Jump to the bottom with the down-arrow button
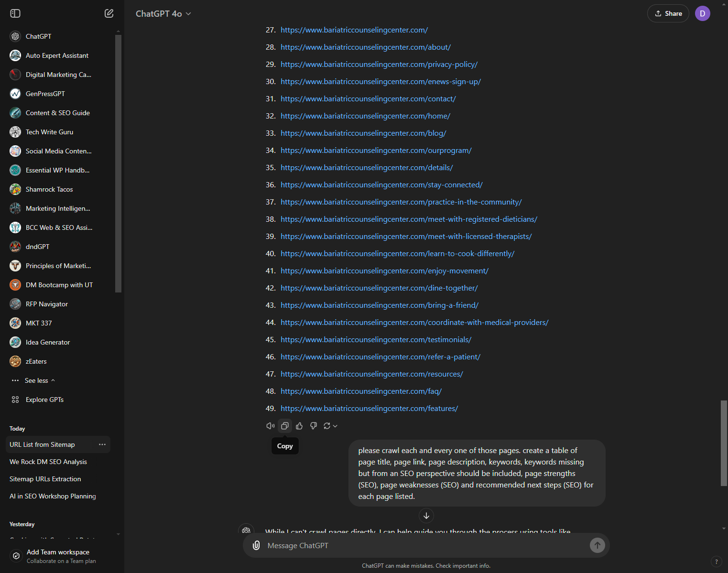 coord(426,516)
